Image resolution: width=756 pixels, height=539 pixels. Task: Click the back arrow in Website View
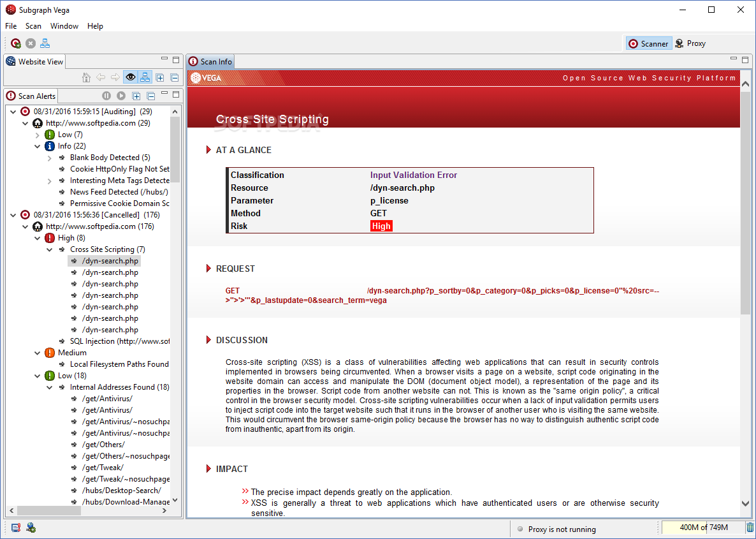[101, 77]
